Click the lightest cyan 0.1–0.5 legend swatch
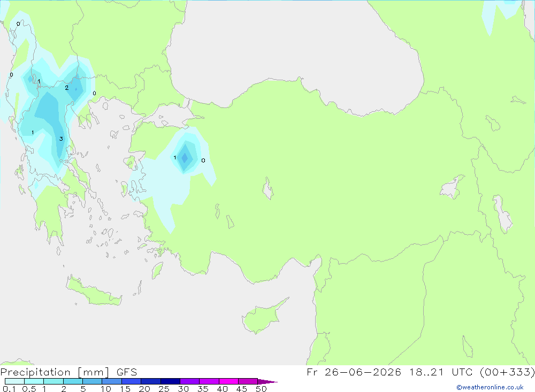 (14, 381)
